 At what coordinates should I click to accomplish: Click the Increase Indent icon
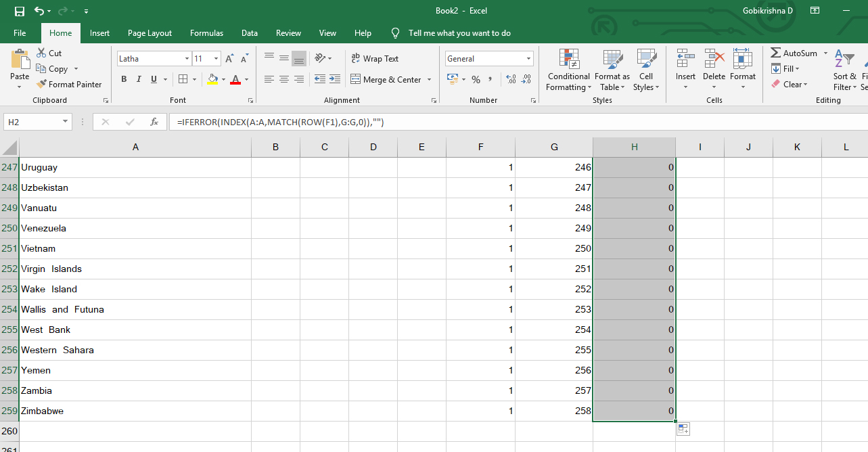[335, 80]
